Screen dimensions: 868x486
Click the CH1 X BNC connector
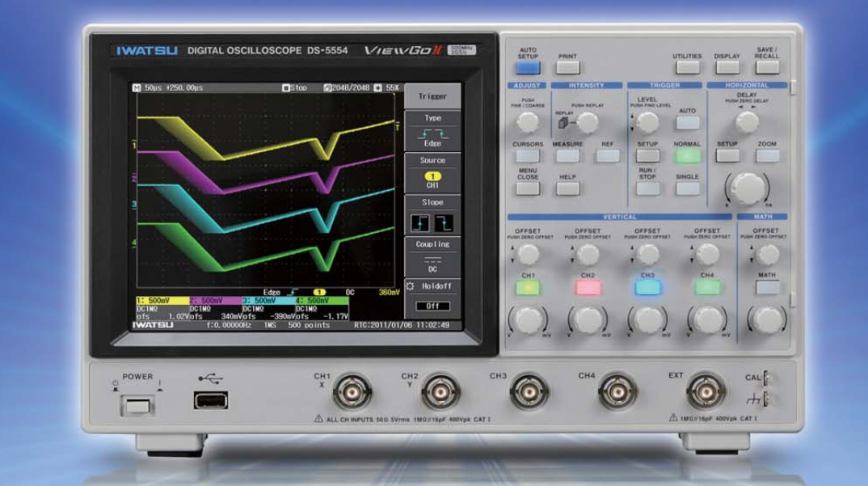(352, 392)
